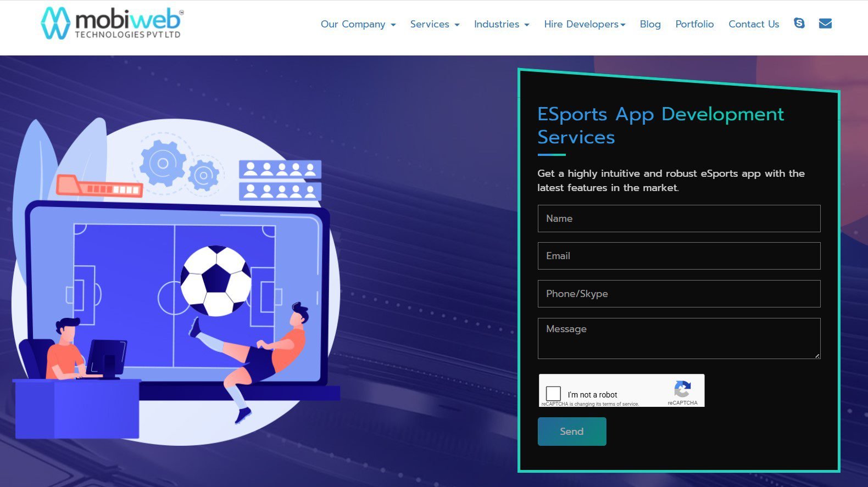Focus the Name input field
Image resolution: width=868 pixels, height=487 pixels.
679,219
